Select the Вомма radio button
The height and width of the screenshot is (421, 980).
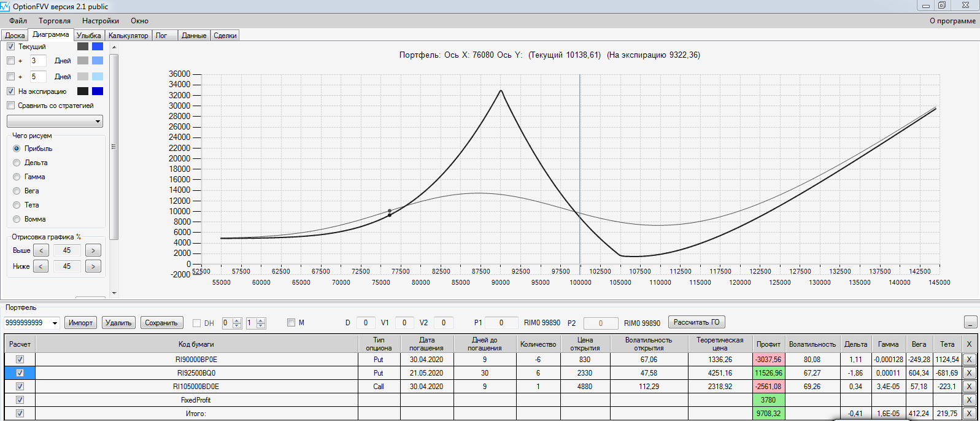point(17,219)
